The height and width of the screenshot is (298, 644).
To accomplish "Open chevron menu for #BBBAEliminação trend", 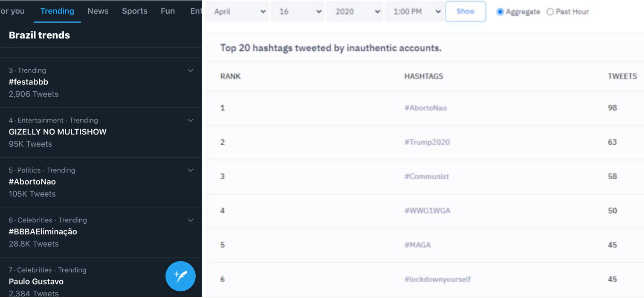I will (x=191, y=220).
